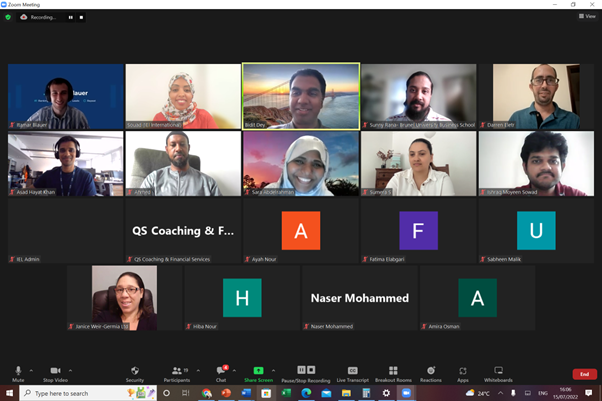Click Ayah Nour's orange A avatar
The height and width of the screenshot is (401, 602).
[301, 231]
